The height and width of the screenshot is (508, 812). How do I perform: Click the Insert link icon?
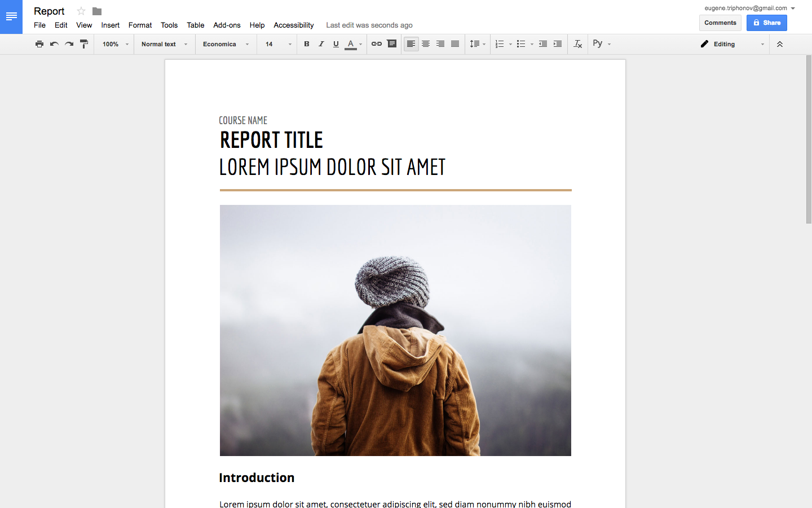(377, 44)
